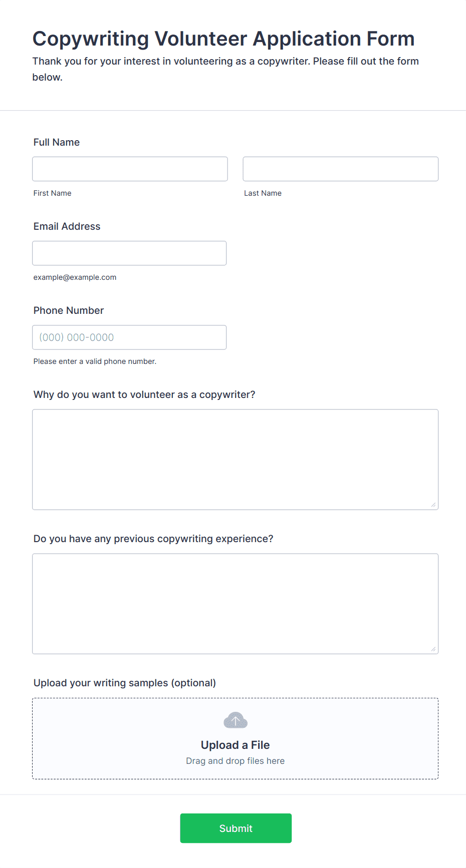This screenshot has width=466, height=868.
Task: Click the cloud upload icon
Action: coord(235,720)
